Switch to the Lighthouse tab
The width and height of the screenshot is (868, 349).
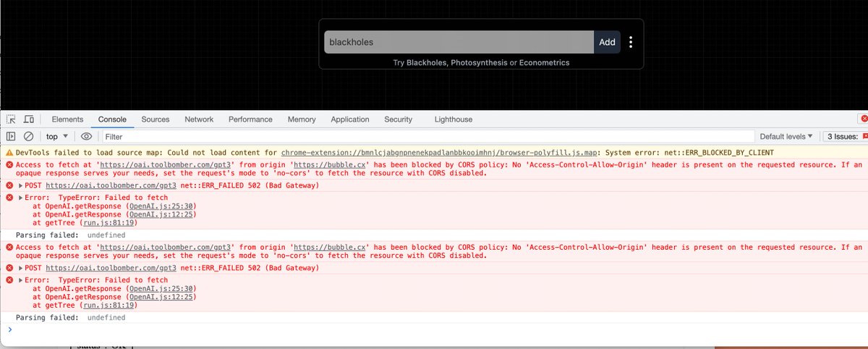(x=454, y=119)
